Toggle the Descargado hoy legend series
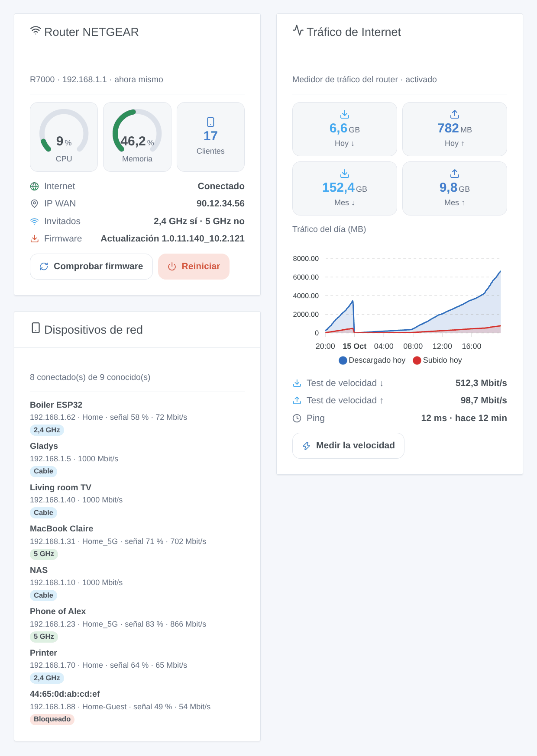The image size is (537, 756). tap(372, 360)
